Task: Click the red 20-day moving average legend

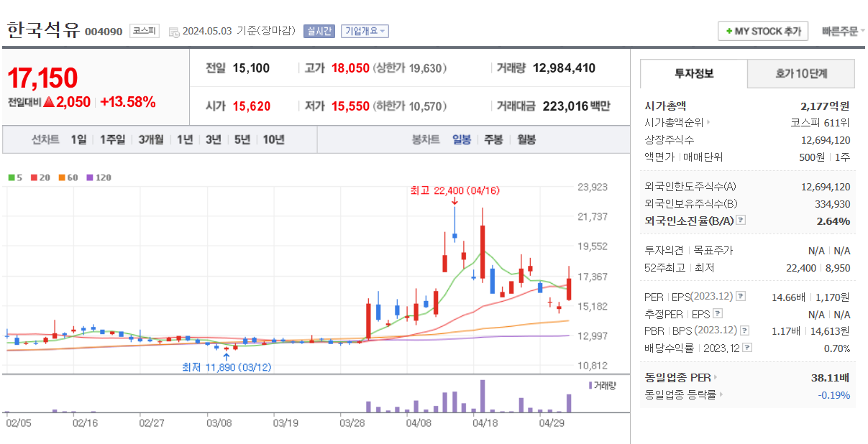Action: [x=40, y=177]
